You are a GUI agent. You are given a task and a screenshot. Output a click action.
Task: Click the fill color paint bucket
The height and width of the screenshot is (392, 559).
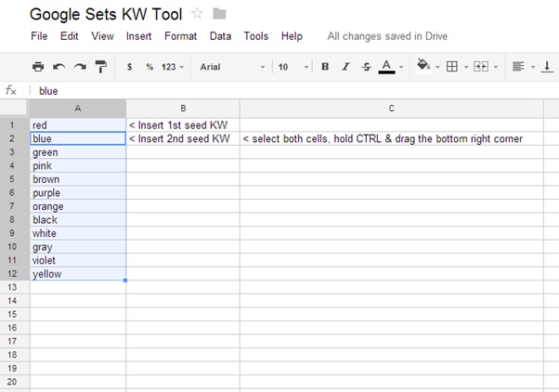(423, 65)
